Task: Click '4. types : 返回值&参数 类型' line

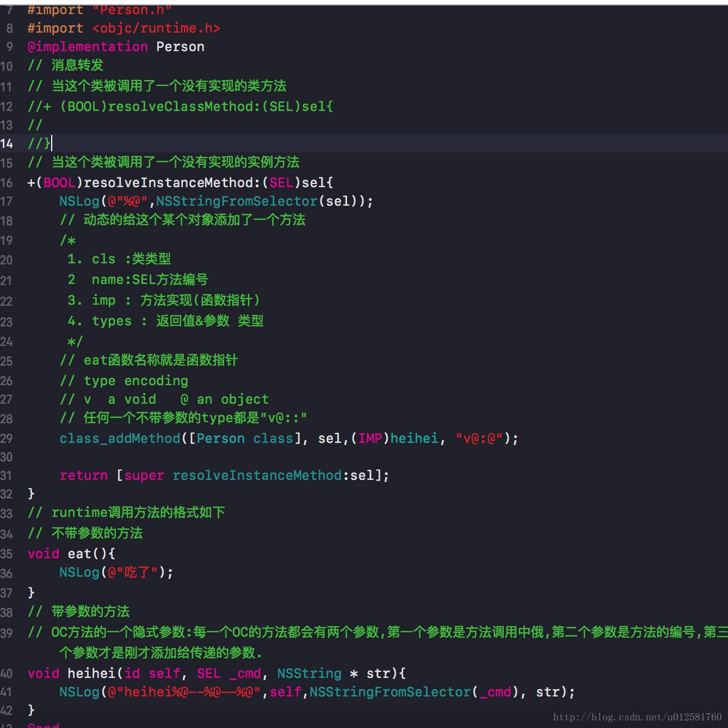Action: pyautogui.click(x=165, y=321)
